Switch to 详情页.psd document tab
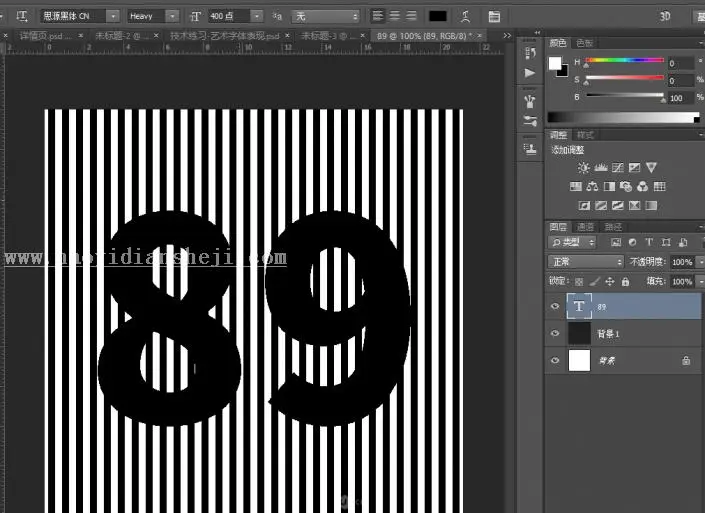Screen dimensions: 705x513 [46, 36]
